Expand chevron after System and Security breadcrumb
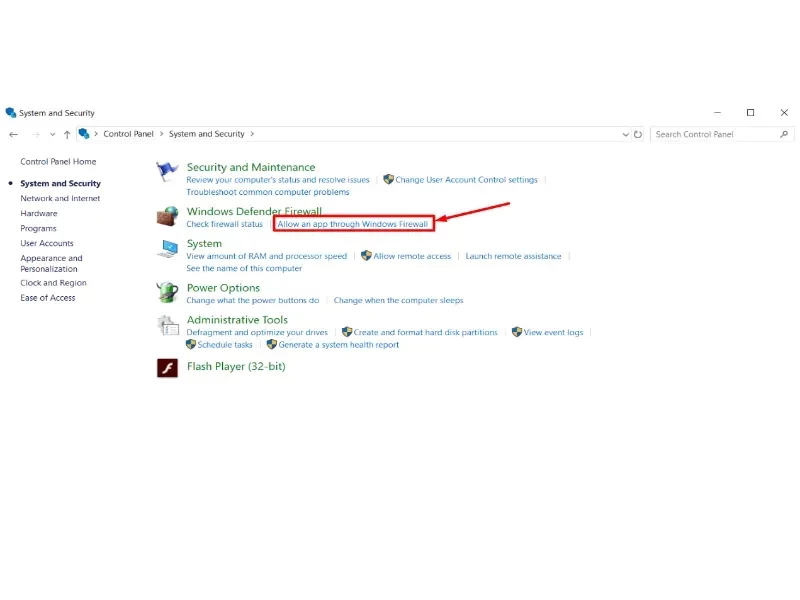Screen dimensions: 800x600 (x=252, y=134)
